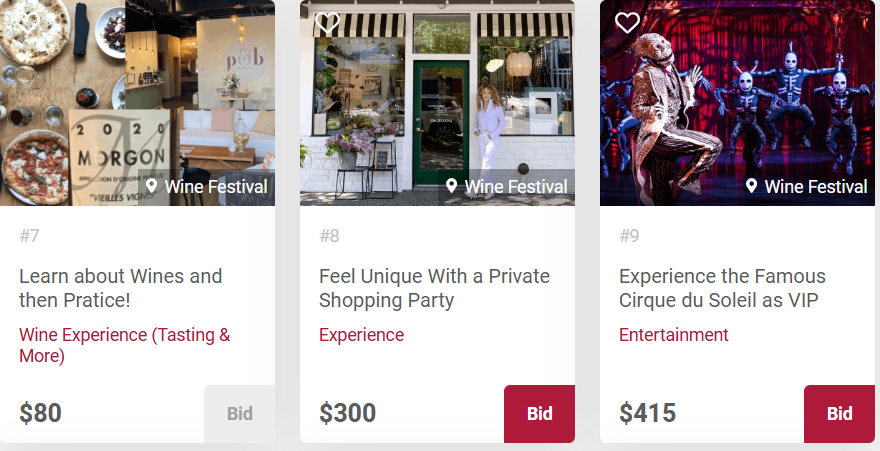The width and height of the screenshot is (880, 451).
Task: Click location pin on item #7 image
Action: point(152,186)
